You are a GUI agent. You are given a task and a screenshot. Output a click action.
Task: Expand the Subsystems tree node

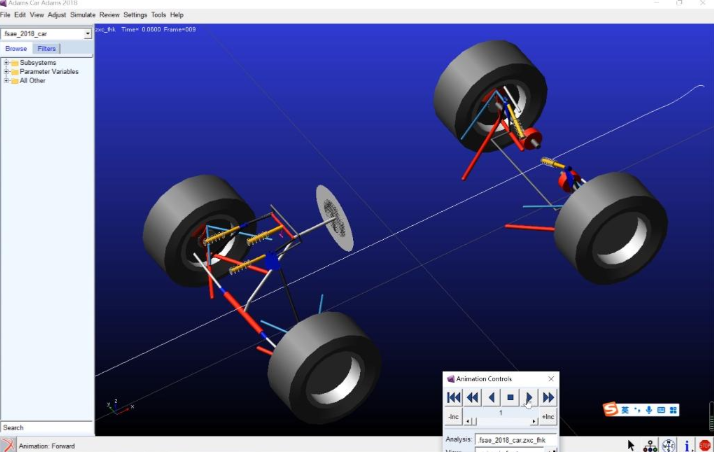point(6,63)
